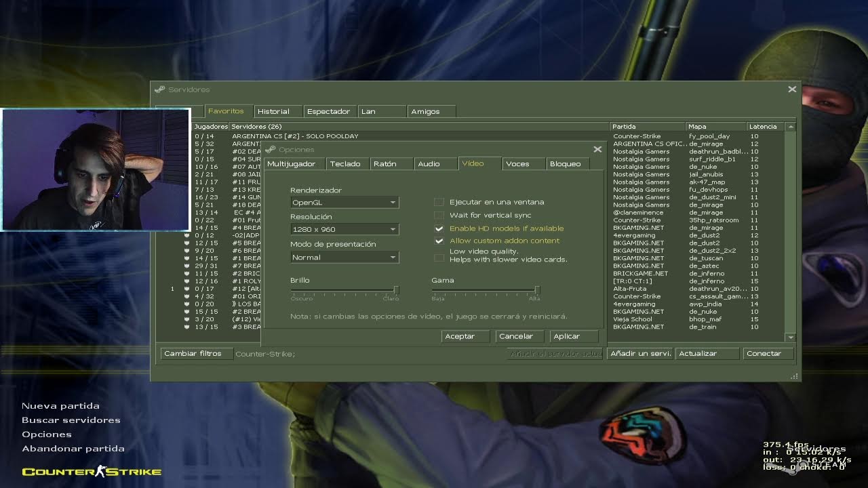This screenshot has height=488, width=868.
Task: Click the shield icon in the 4 / 32 #01 ORI row
Action: pyautogui.click(x=187, y=296)
